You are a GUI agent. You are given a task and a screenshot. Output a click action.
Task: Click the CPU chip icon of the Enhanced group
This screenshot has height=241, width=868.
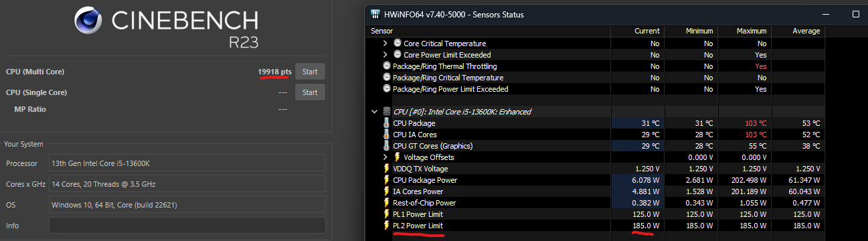pos(387,112)
